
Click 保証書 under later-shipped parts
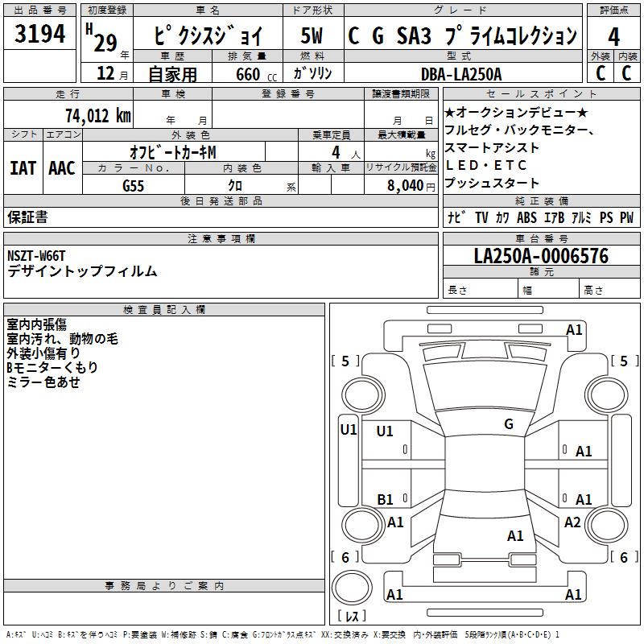[27, 217]
